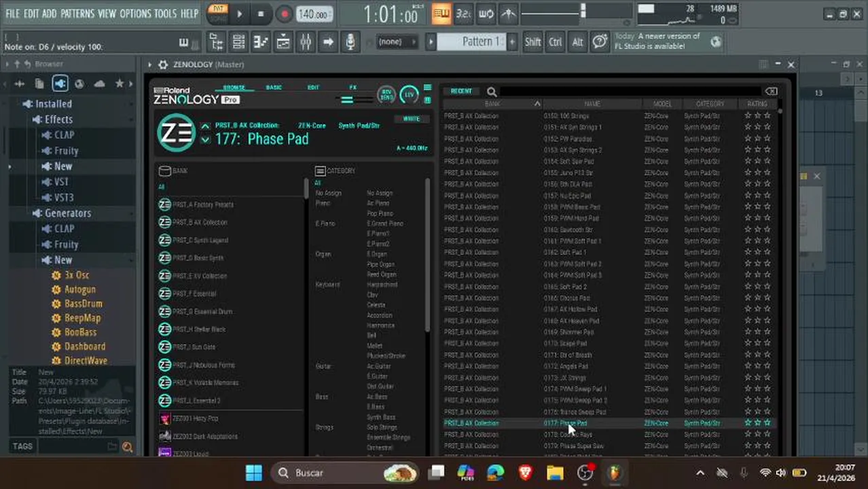Screen dimensions: 868x489
Task: Open the OPTIONS menu
Action: tap(135, 14)
